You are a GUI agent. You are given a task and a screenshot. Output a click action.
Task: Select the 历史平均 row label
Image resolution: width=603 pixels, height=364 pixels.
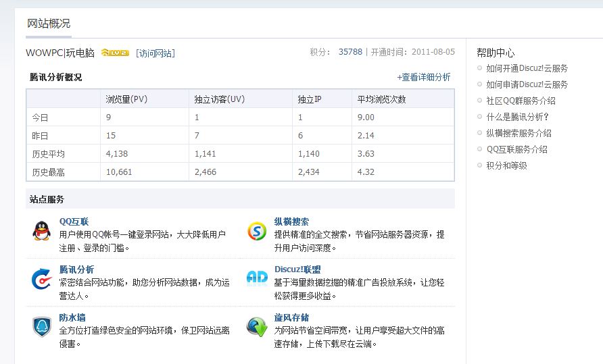click(x=48, y=154)
